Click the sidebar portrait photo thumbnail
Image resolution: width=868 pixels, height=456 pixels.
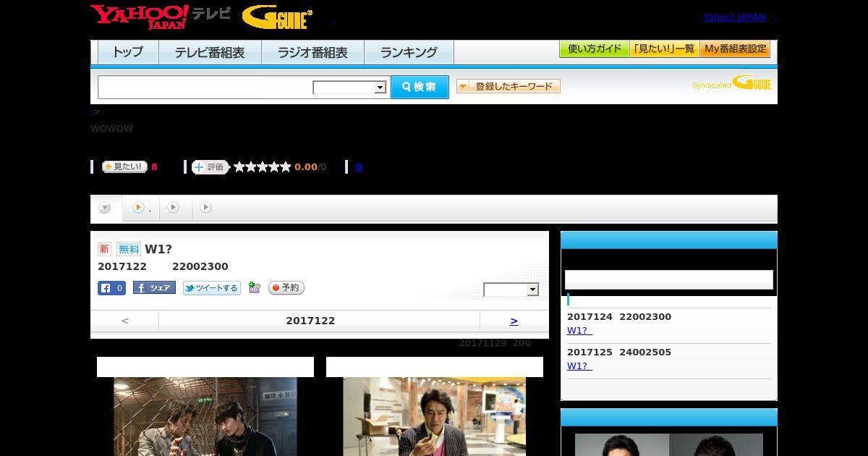[669, 444]
